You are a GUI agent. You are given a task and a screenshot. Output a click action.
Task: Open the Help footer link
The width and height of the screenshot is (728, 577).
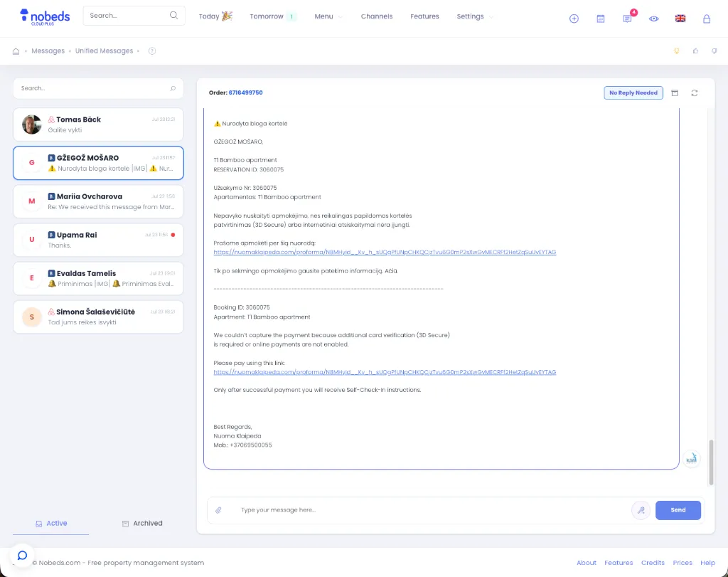[x=707, y=563]
